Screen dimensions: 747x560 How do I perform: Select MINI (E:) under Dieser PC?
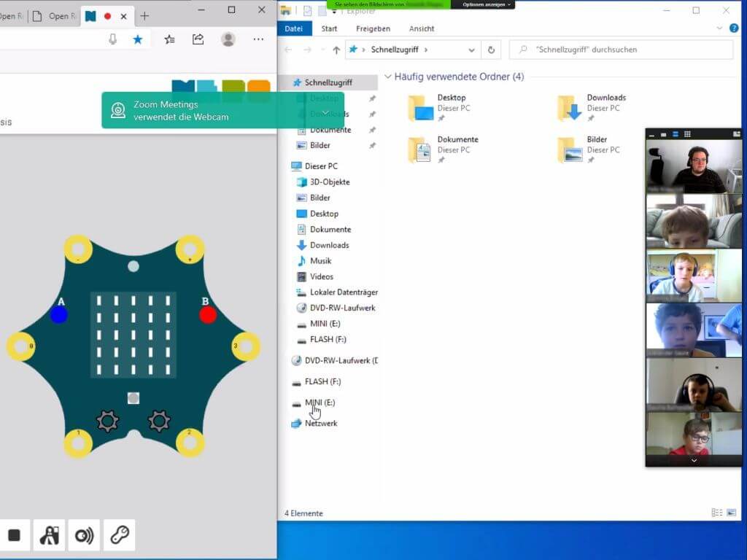(x=325, y=324)
